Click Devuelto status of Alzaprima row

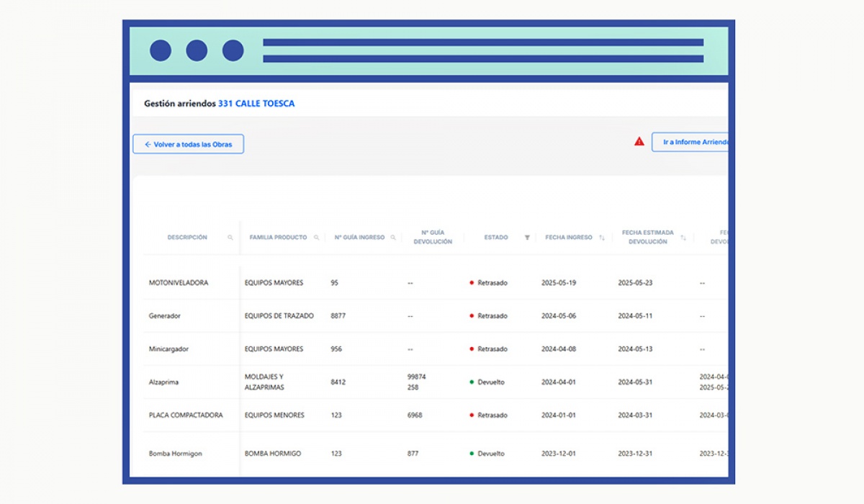490,382
